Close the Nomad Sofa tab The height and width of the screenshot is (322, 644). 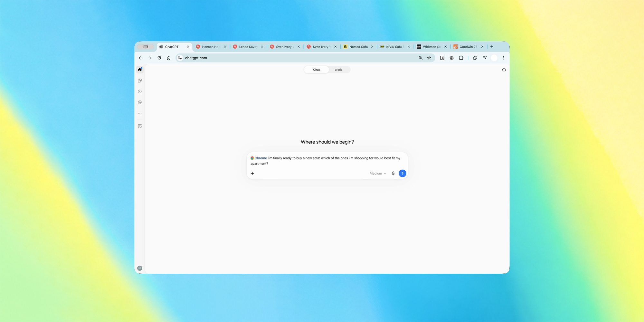(372, 47)
